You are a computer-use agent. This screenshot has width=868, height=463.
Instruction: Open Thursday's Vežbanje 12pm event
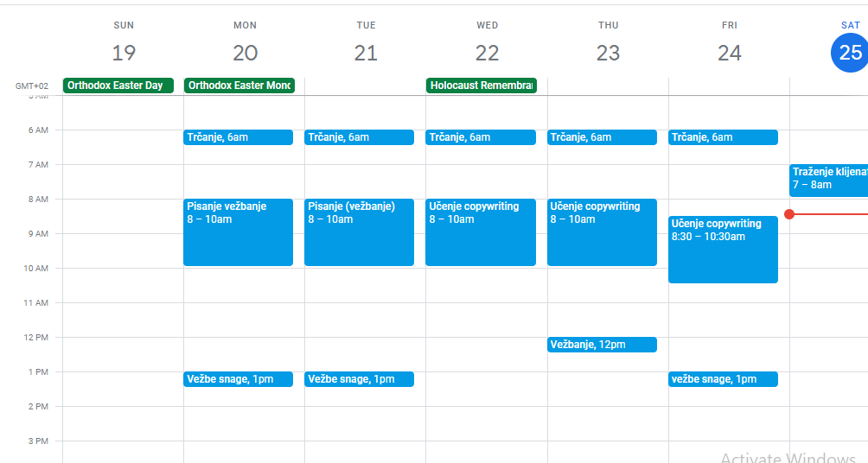point(602,345)
